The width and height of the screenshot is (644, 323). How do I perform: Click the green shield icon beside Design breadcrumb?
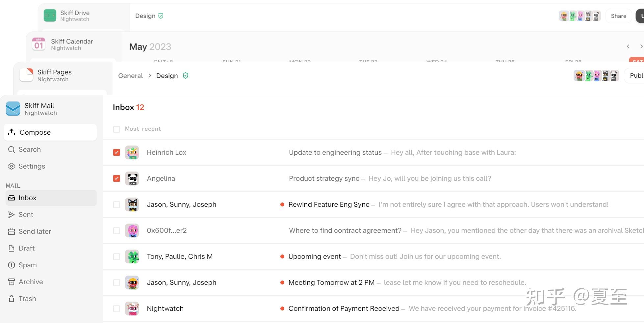(186, 76)
